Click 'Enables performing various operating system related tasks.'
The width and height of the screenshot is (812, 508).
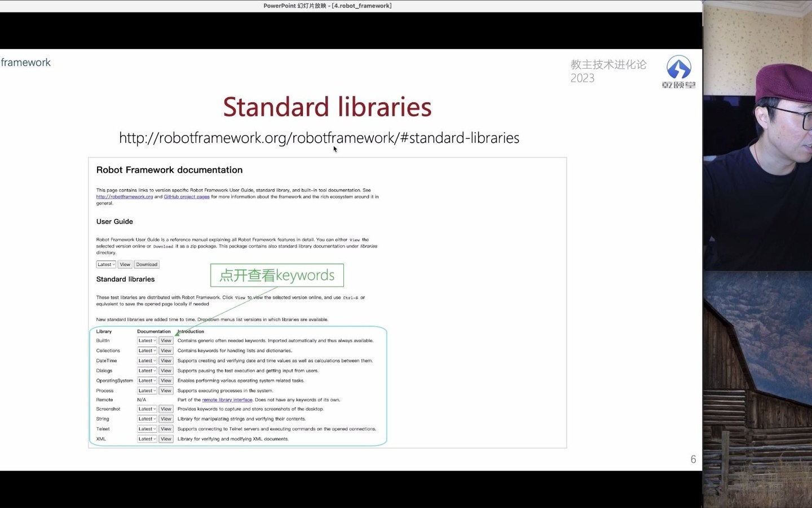pyautogui.click(x=241, y=380)
